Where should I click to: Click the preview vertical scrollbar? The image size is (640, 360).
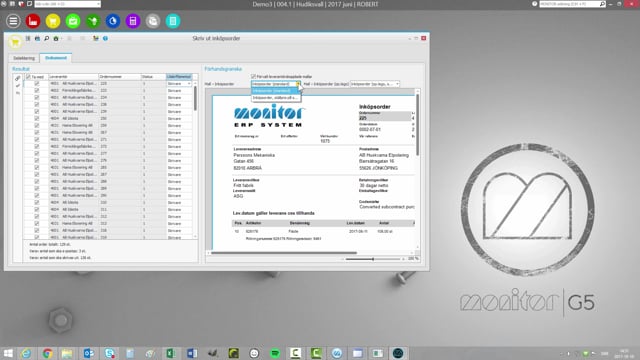coord(417,124)
